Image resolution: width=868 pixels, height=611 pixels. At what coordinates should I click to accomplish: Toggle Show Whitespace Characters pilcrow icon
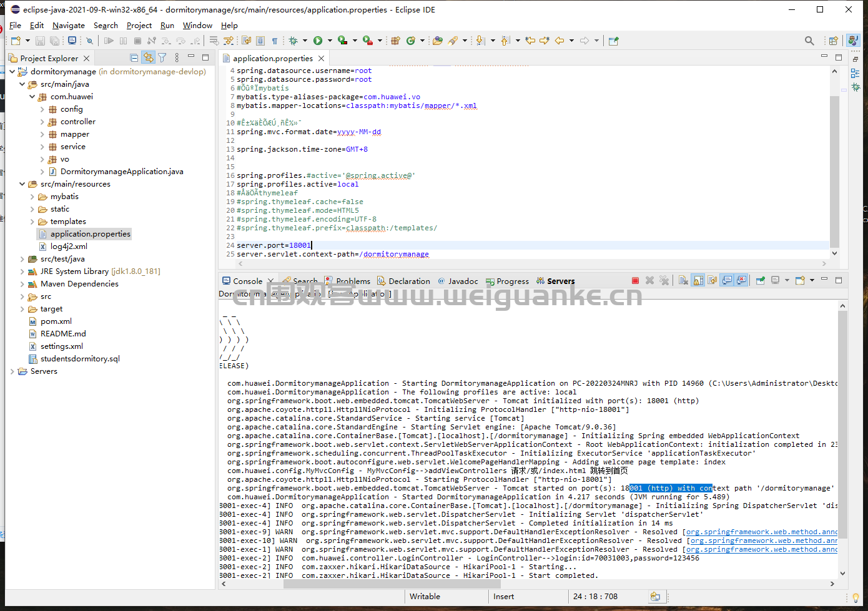(274, 41)
